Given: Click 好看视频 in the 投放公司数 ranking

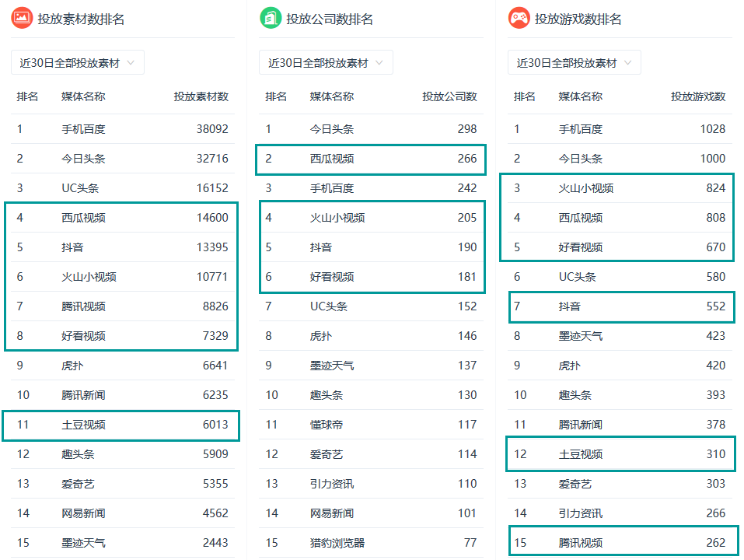Looking at the screenshot, I should (x=332, y=277).
